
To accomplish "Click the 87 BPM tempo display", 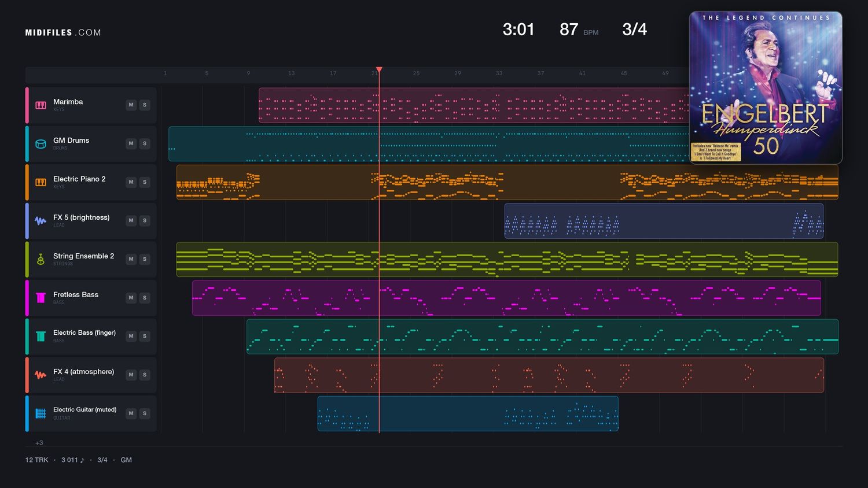I will pos(579,29).
